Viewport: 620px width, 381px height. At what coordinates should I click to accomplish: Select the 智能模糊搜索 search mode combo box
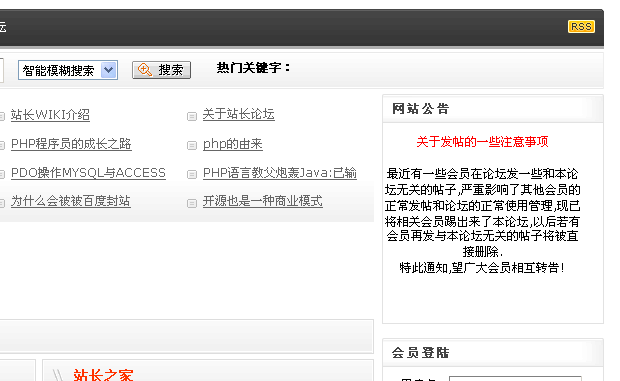(x=68, y=70)
